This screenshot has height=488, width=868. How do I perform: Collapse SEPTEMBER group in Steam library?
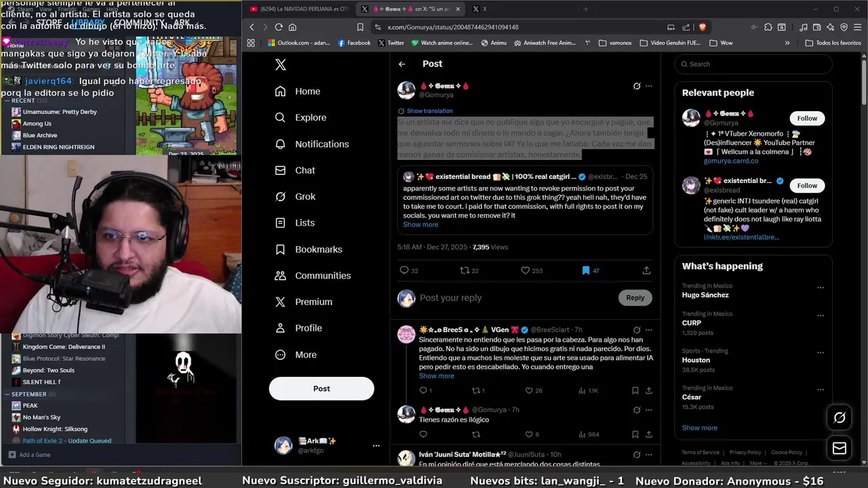[x=7, y=394]
